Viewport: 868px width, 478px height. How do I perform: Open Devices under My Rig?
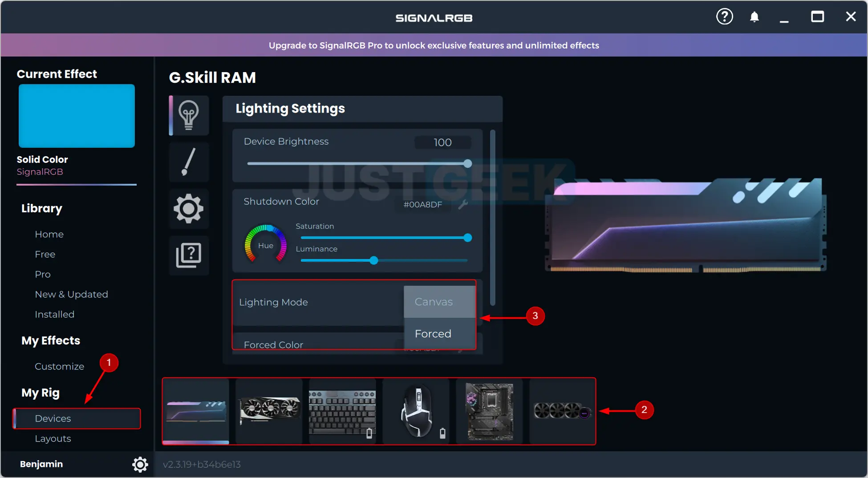tap(77, 418)
